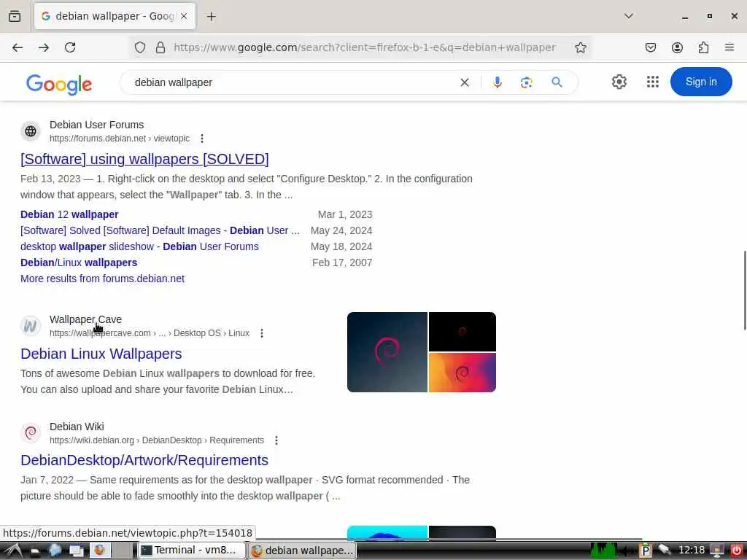The height and width of the screenshot is (560, 747).
Task: Reload the current page
Action: pos(70,47)
